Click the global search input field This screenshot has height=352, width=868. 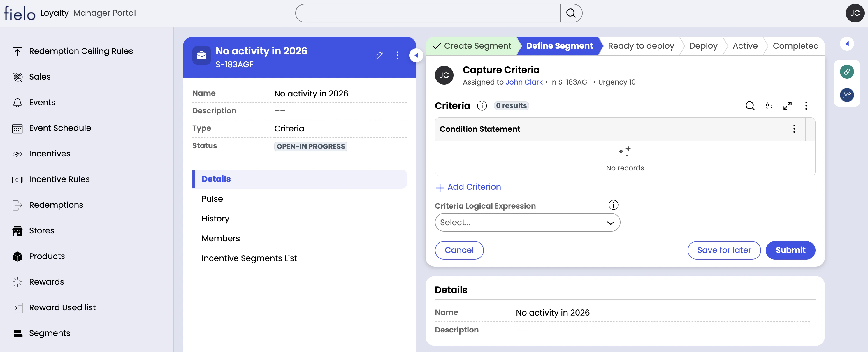point(428,13)
